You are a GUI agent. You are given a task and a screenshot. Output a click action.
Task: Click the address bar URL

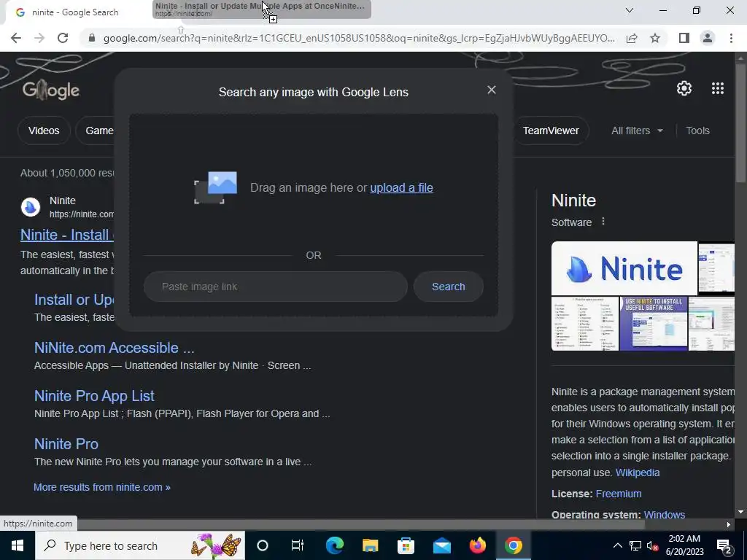coord(359,38)
